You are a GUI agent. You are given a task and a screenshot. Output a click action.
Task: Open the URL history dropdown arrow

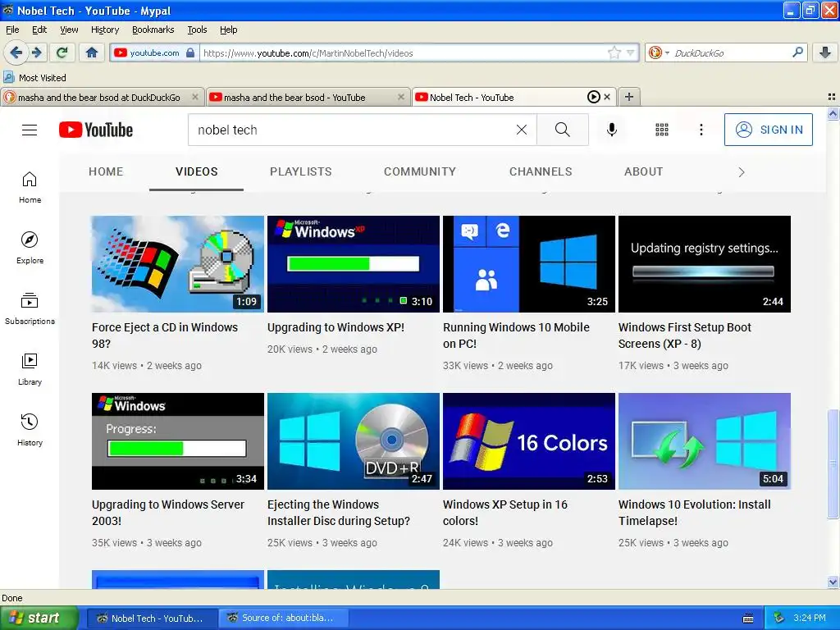631,52
